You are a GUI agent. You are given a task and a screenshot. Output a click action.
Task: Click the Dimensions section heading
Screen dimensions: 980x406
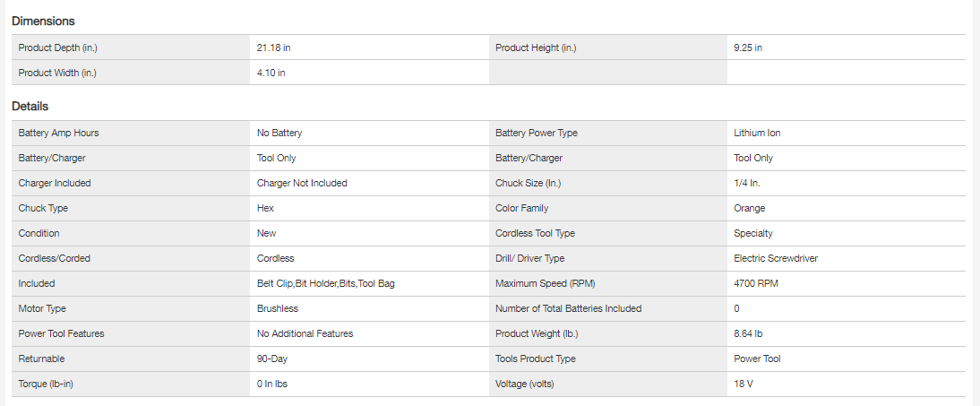click(43, 21)
